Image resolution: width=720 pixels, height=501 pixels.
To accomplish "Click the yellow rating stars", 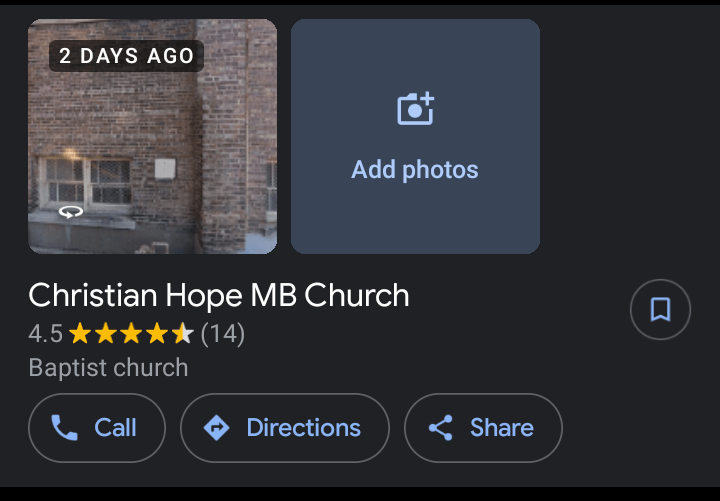I will pyautogui.click(x=130, y=334).
